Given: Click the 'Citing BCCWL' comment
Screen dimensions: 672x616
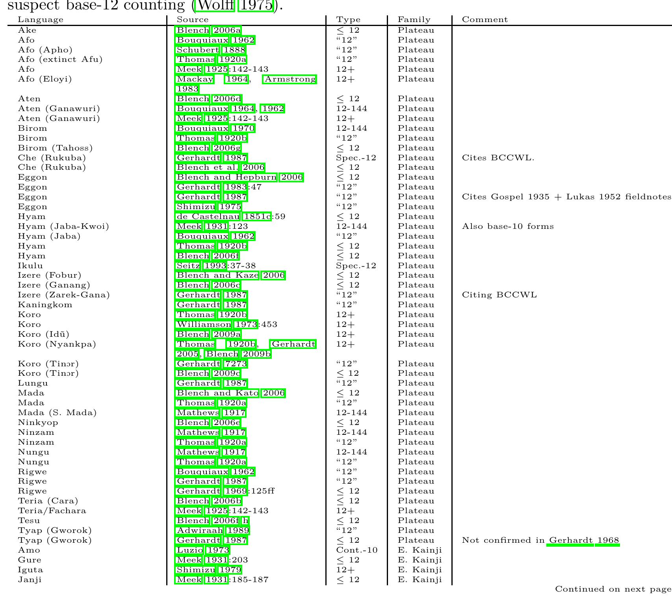Looking at the screenshot, I should (x=499, y=295).
